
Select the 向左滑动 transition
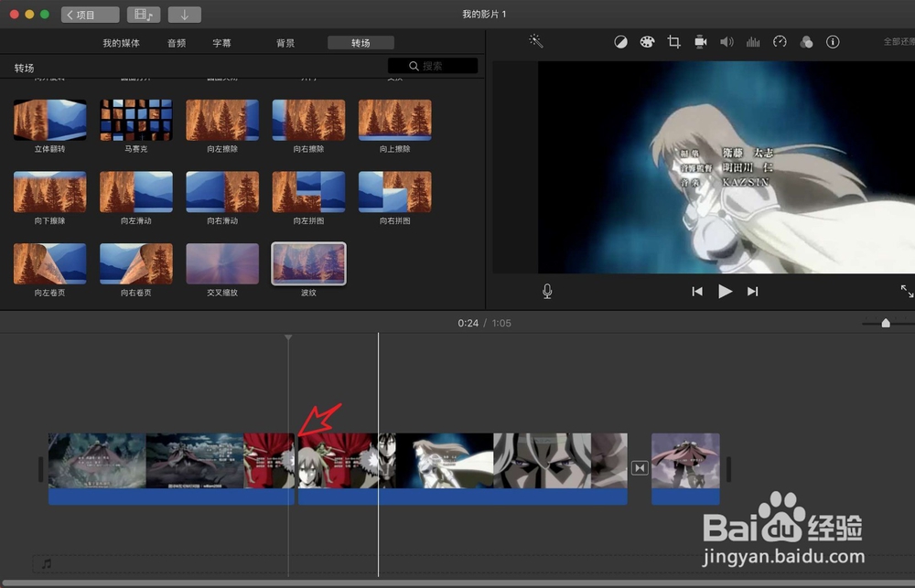[136, 192]
